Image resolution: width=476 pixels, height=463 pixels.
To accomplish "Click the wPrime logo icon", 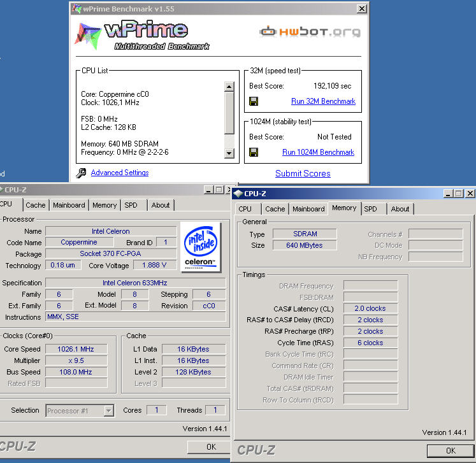I will pyautogui.click(x=88, y=36).
